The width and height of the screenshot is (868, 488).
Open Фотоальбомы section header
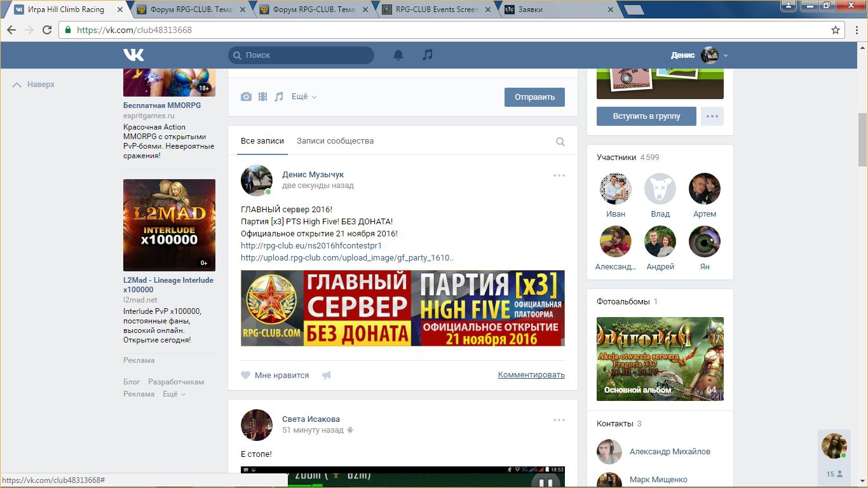tap(623, 302)
